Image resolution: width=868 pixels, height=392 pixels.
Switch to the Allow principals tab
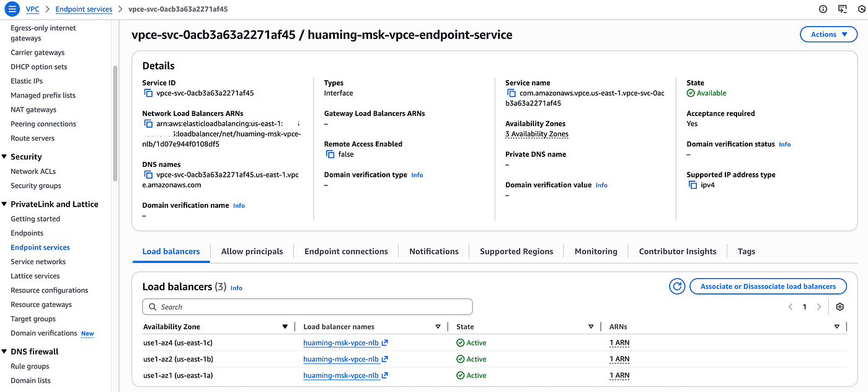point(252,251)
